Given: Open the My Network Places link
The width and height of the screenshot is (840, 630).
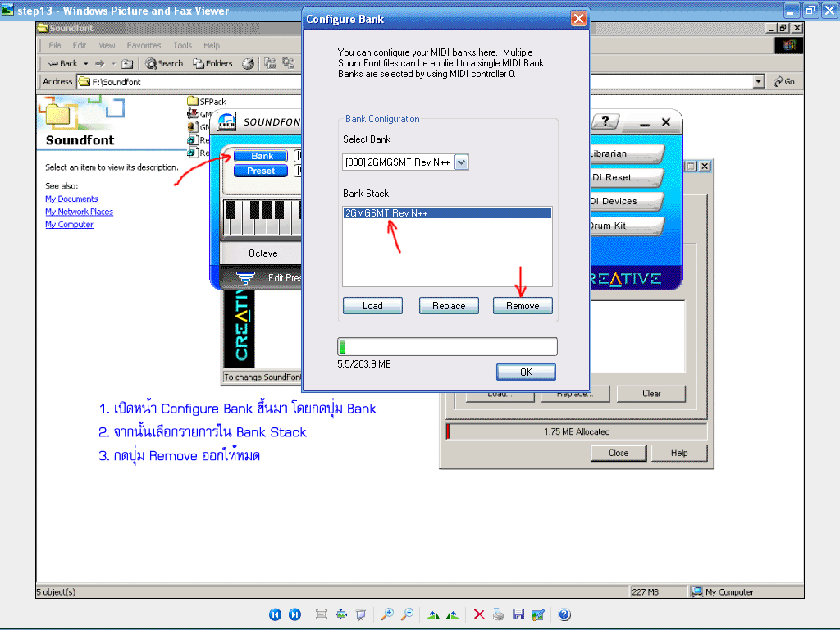Looking at the screenshot, I should [79, 212].
